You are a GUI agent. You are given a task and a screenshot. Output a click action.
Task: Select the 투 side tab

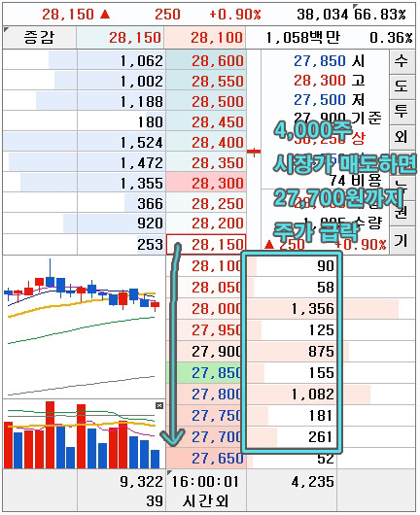(402, 112)
